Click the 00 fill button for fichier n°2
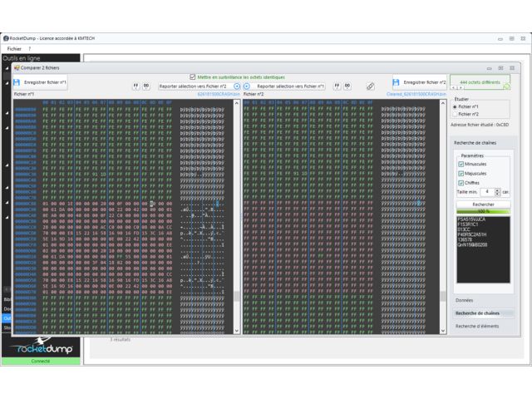This screenshot has height=399, width=532. [347, 86]
